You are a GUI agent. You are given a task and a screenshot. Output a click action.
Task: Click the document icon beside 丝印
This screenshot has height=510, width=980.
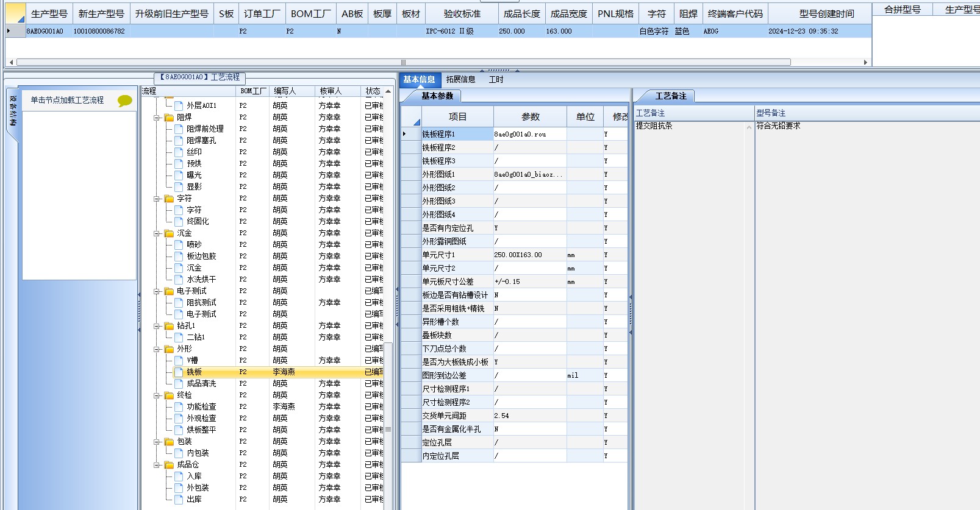pyautogui.click(x=179, y=152)
